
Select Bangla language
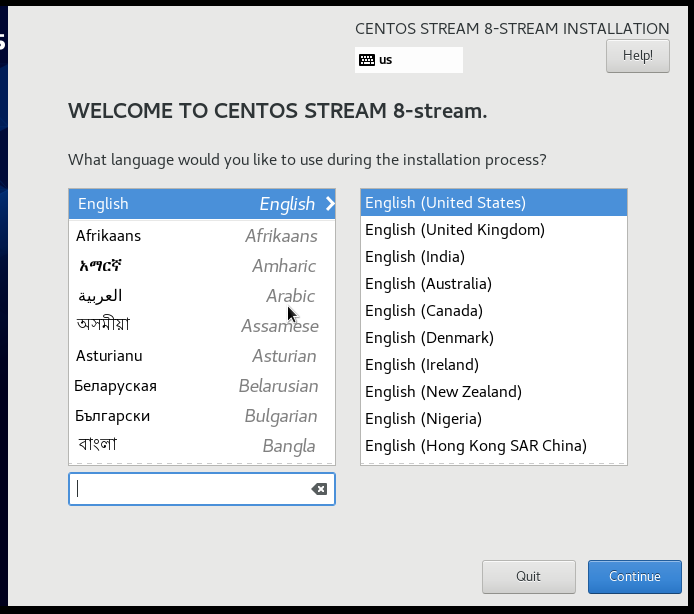(x=202, y=446)
